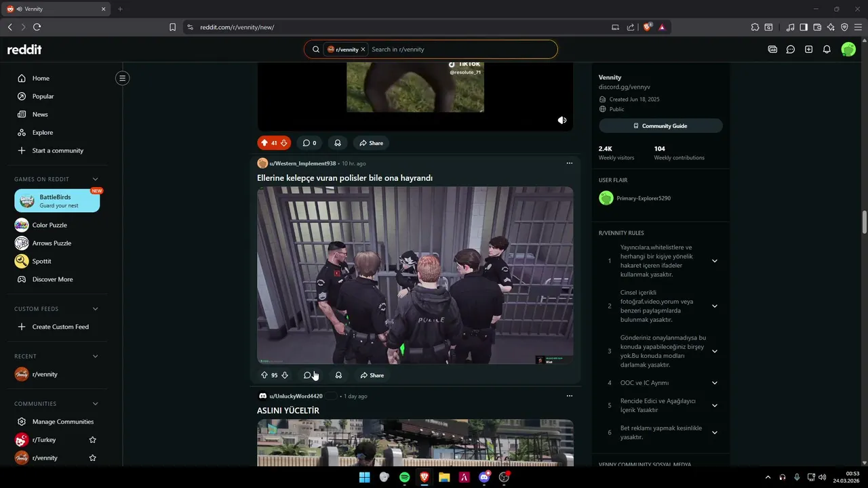
Task: Open options menu for UnluckyWord4420 post
Action: pyautogui.click(x=569, y=396)
